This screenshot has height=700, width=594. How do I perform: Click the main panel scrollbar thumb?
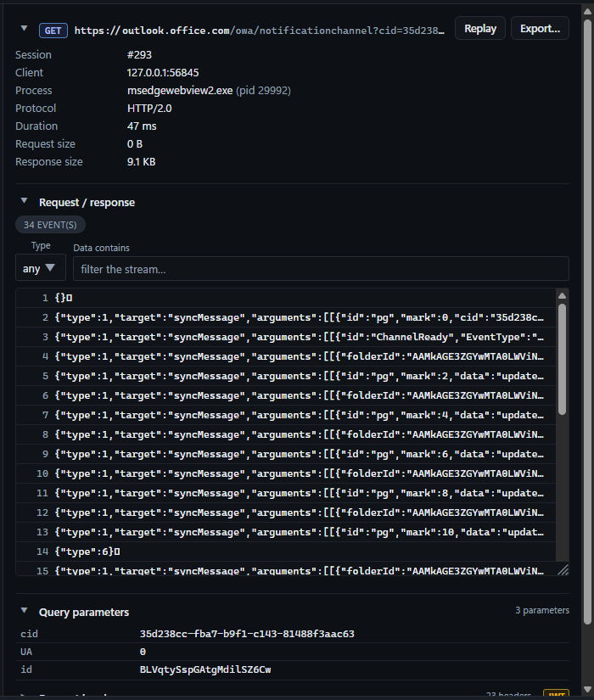[x=588, y=322]
